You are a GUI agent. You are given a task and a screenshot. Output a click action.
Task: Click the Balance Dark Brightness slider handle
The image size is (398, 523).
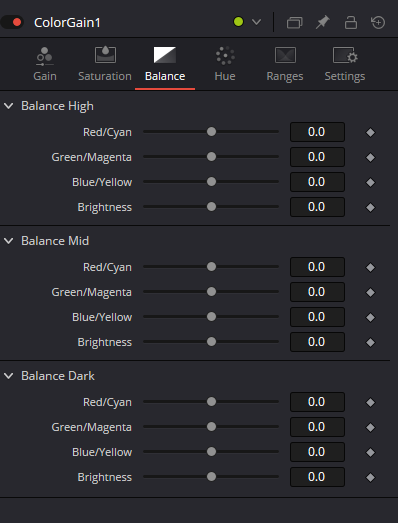pos(211,477)
